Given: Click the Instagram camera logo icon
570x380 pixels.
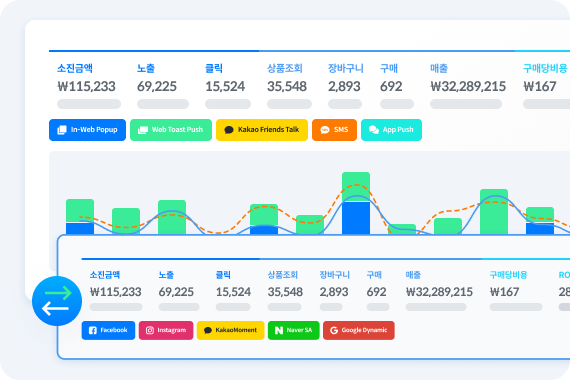Looking at the screenshot, I should pos(150,330).
